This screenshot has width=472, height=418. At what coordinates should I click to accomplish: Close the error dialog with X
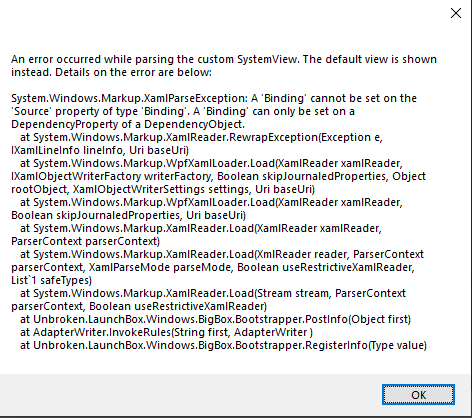click(x=456, y=13)
